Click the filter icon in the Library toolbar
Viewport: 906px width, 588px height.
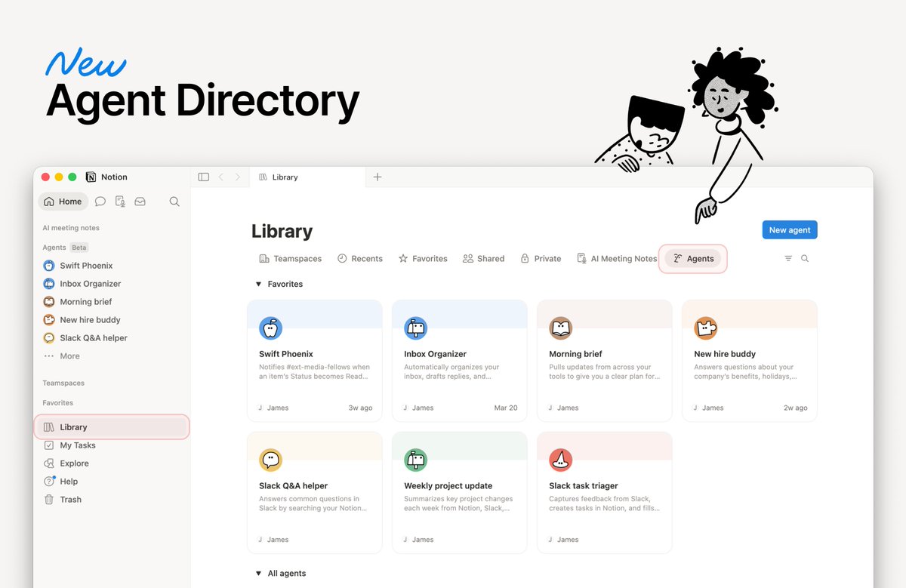point(788,259)
